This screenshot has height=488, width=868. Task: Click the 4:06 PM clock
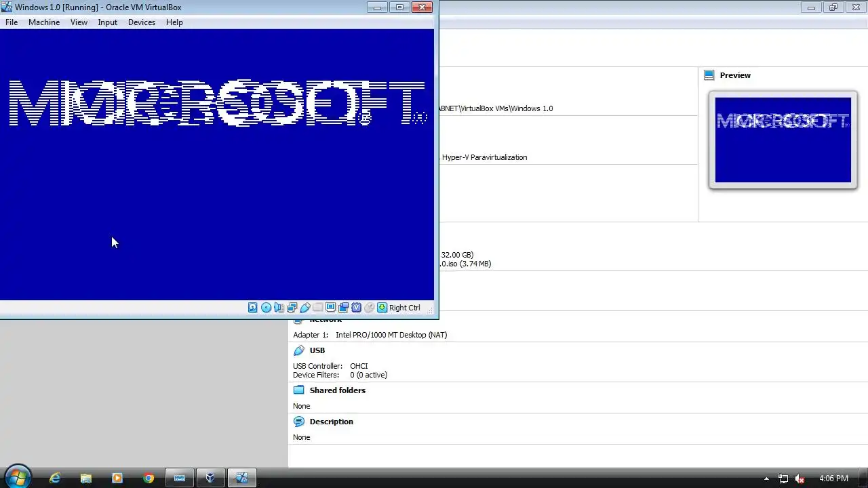click(x=833, y=479)
